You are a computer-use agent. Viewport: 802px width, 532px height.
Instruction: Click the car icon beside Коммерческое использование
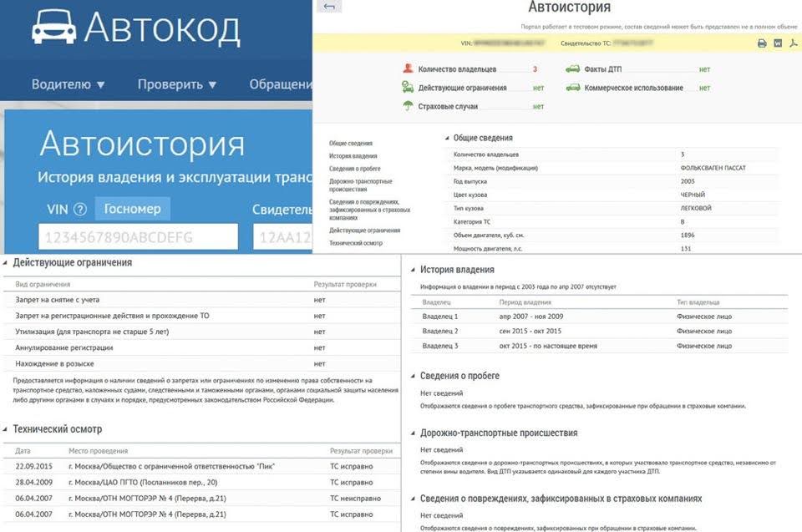point(572,88)
